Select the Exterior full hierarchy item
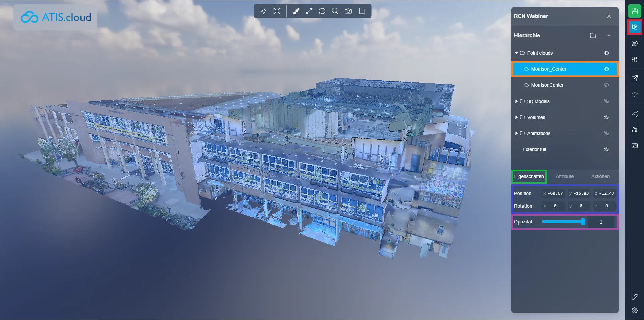 click(x=534, y=149)
